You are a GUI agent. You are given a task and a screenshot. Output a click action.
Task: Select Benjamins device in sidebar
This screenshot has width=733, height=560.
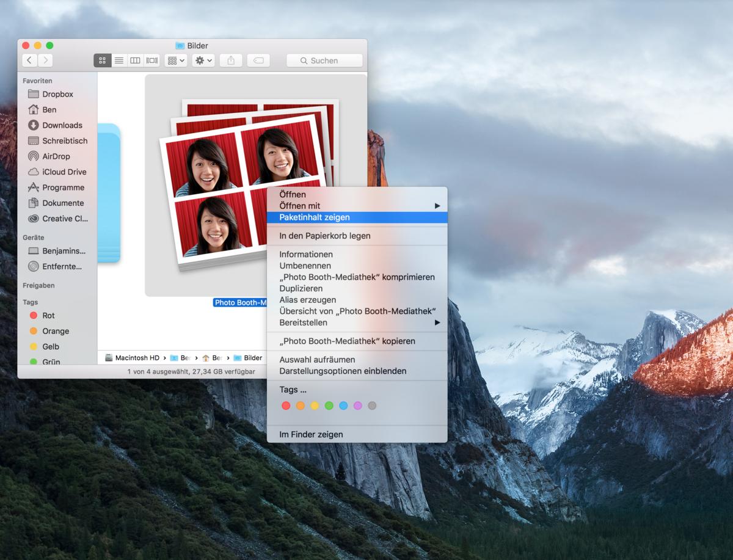[x=57, y=251]
